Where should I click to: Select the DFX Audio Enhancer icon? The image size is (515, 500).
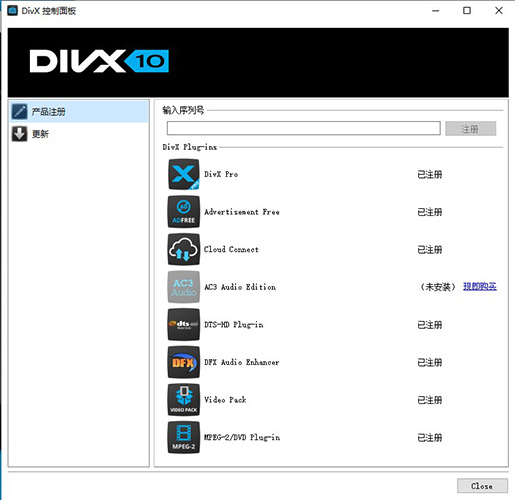click(x=184, y=362)
